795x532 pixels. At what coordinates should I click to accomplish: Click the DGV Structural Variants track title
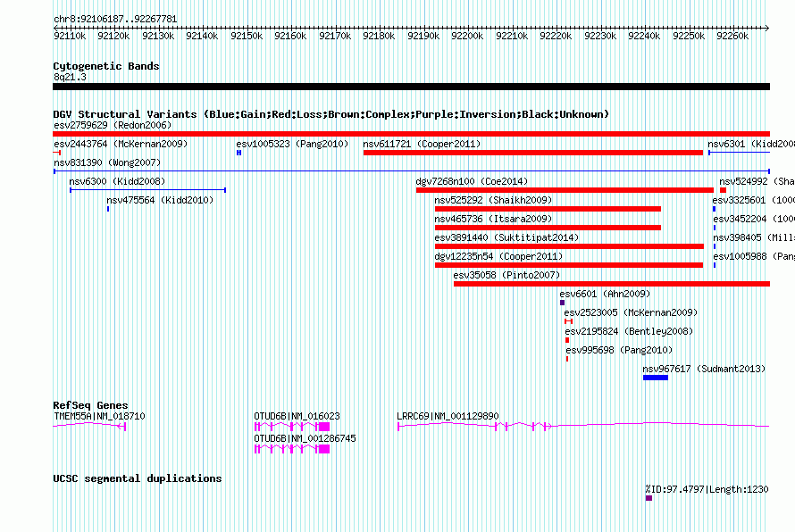coord(331,114)
